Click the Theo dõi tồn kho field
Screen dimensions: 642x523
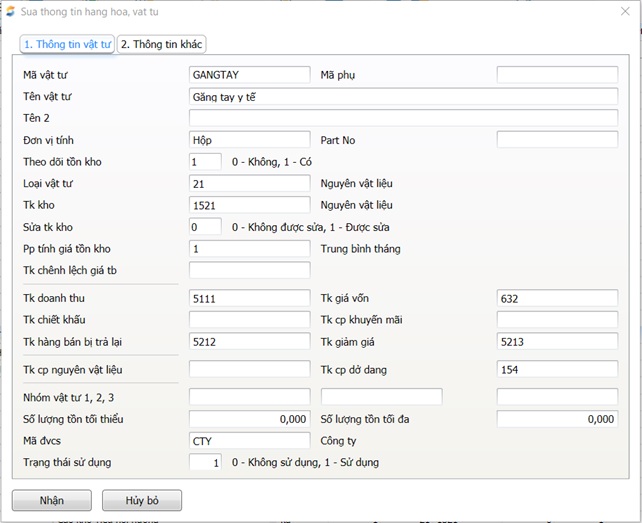[x=205, y=162]
